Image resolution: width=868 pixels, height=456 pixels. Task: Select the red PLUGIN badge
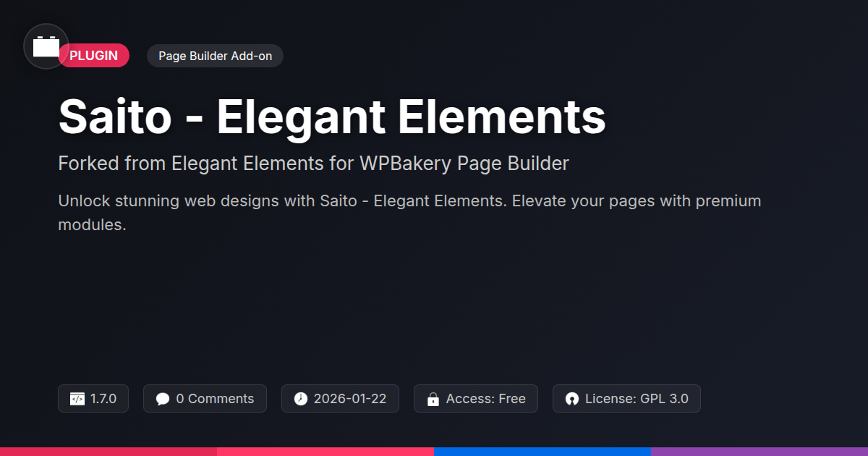(94, 56)
